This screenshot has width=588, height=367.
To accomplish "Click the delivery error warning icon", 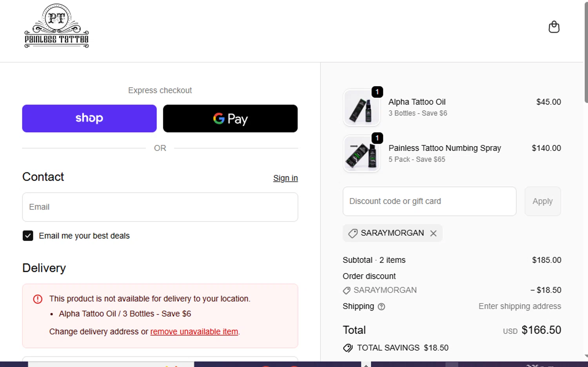I will (38, 299).
